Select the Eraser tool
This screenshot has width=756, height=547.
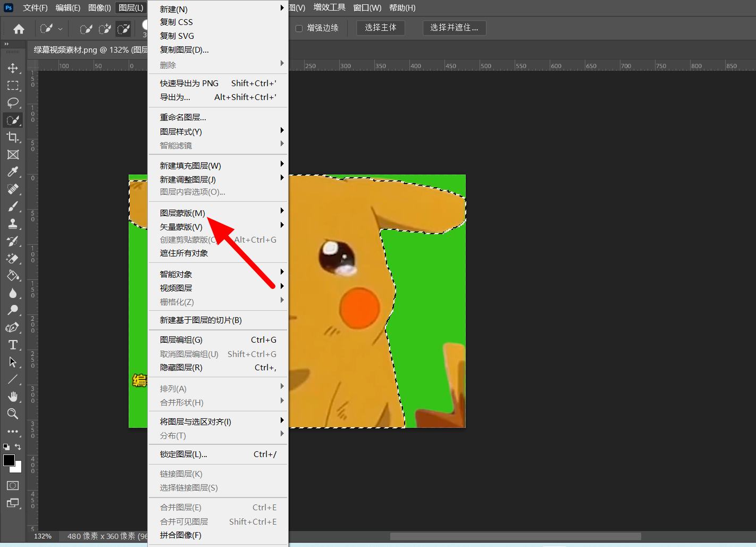[13, 259]
